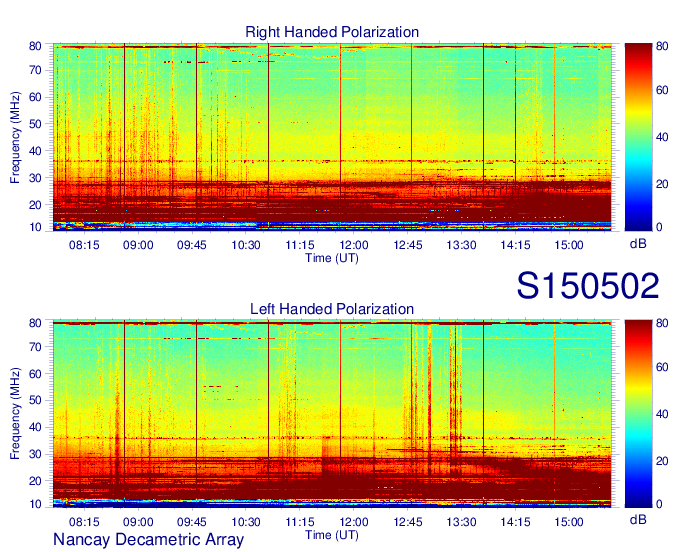
Task: Click the Right Handed Polarization title
Action: [x=332, y=32]
